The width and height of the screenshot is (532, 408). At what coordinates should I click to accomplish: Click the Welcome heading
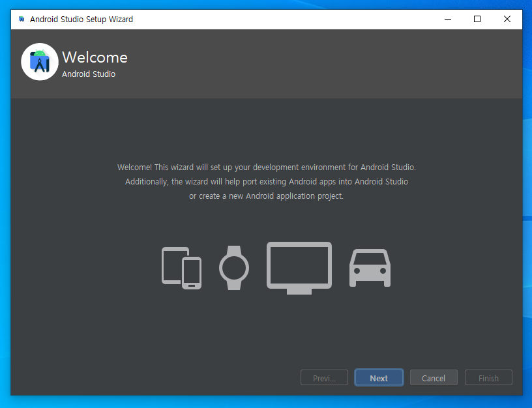coord(95,57)
